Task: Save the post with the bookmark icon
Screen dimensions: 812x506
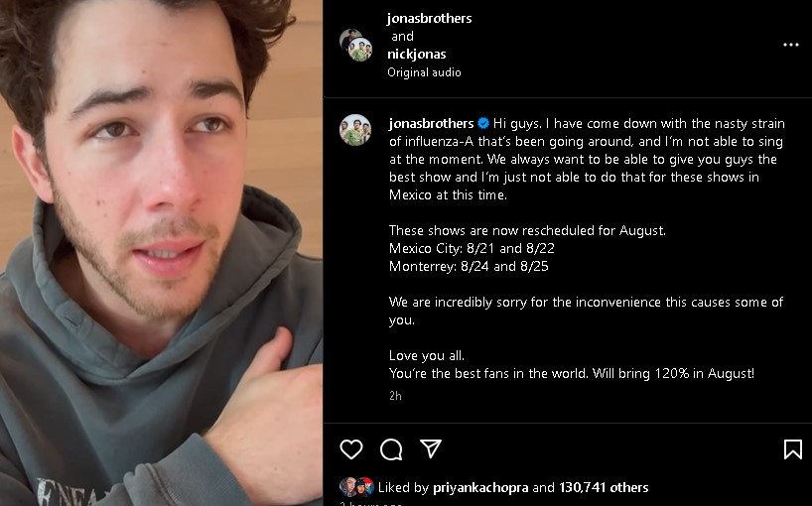Action: 793,449
